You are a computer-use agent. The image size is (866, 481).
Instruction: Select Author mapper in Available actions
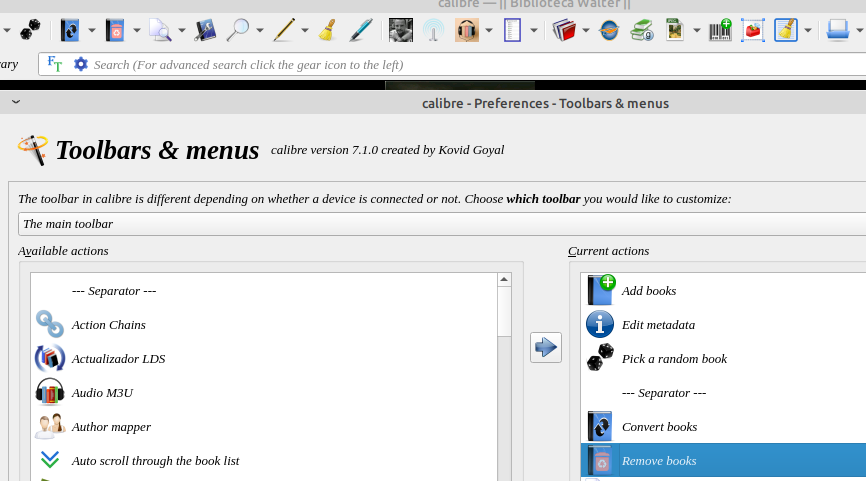pyautogui.click(x=264, y=427)
